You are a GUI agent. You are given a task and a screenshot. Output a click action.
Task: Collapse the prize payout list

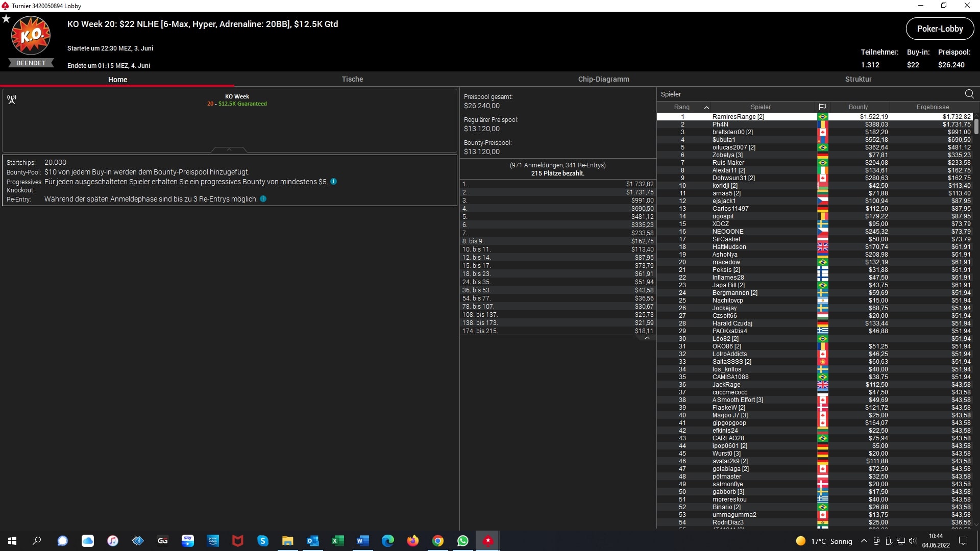(647, 338)
